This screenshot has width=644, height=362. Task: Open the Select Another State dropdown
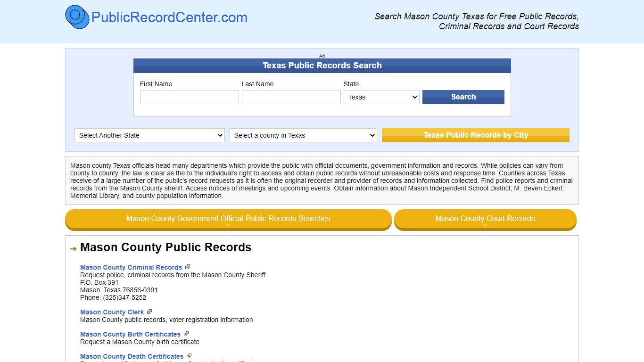[149, 135]
